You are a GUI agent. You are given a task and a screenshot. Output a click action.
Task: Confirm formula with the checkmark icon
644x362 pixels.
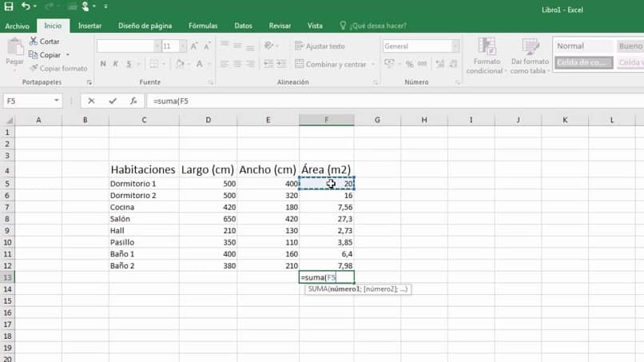tap(113, 101)
